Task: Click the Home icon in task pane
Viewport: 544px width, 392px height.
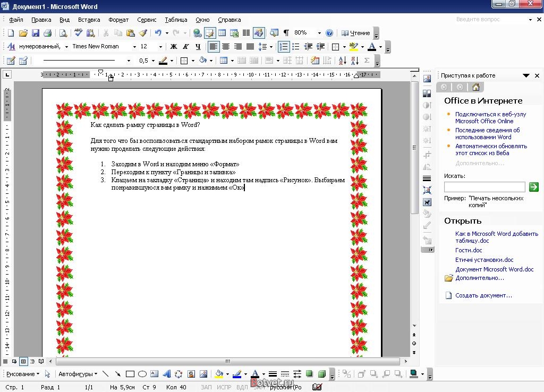Action: point(475,87)
